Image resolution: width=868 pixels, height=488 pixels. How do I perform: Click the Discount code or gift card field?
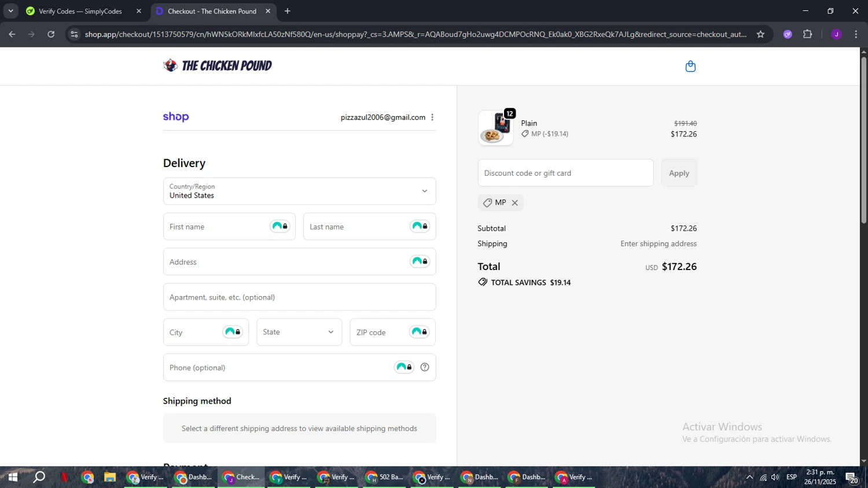click(565, 173)
